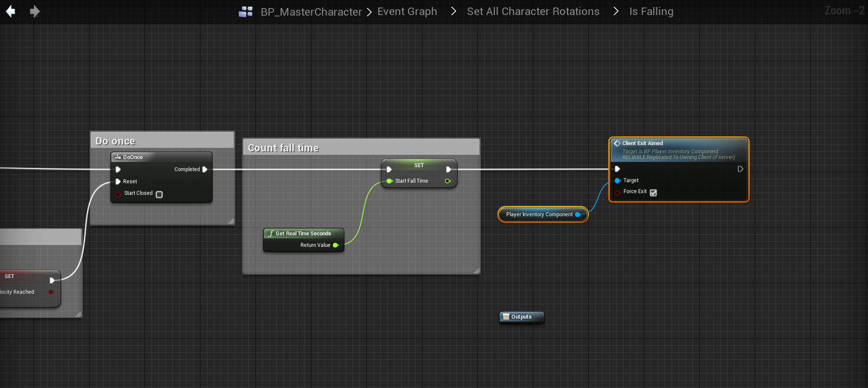Uncheck the Force Exit checkbox
868x388 pixels.
654,193
